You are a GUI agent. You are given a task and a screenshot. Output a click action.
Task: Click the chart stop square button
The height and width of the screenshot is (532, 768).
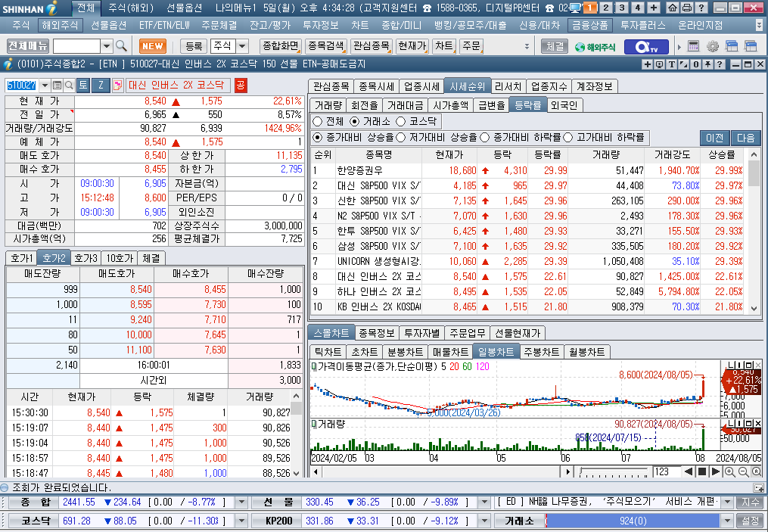pos(702,471)
